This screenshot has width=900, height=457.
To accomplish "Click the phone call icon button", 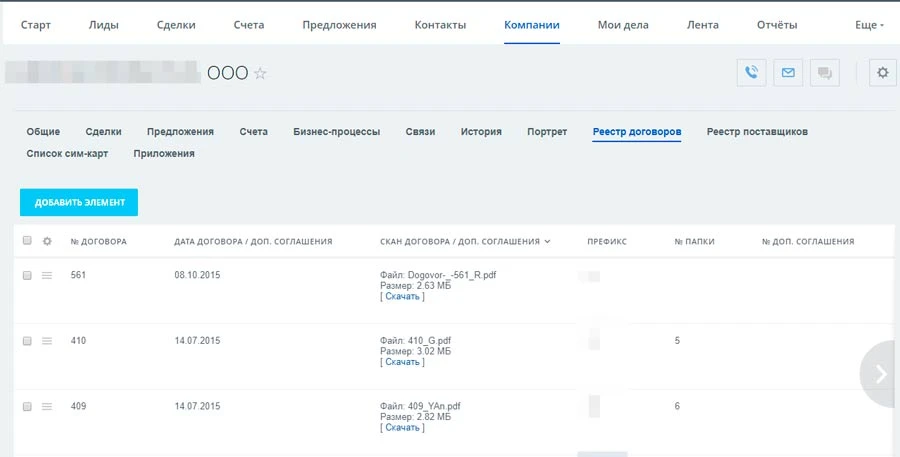I will coord(751,73).
